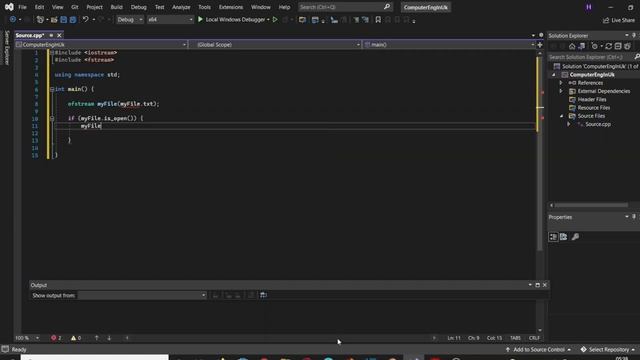Open the Debug menu
The image size is (640, 360).
[138, 7]
